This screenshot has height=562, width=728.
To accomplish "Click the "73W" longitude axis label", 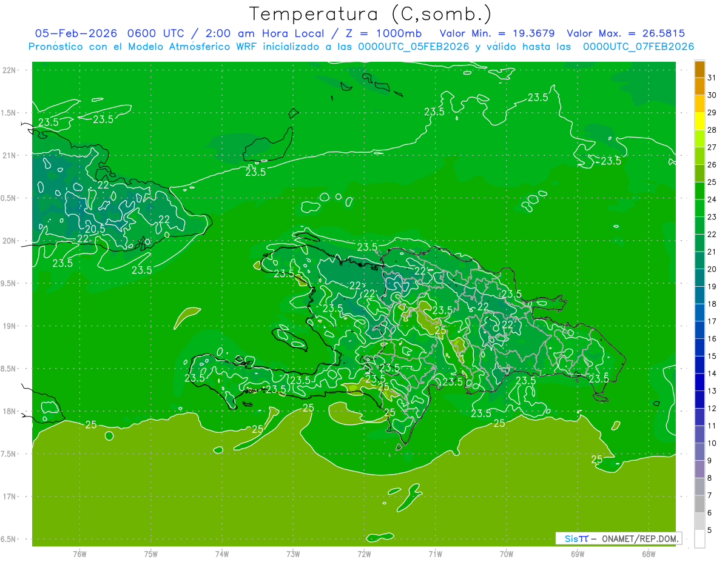I will (x=293, y=554).
